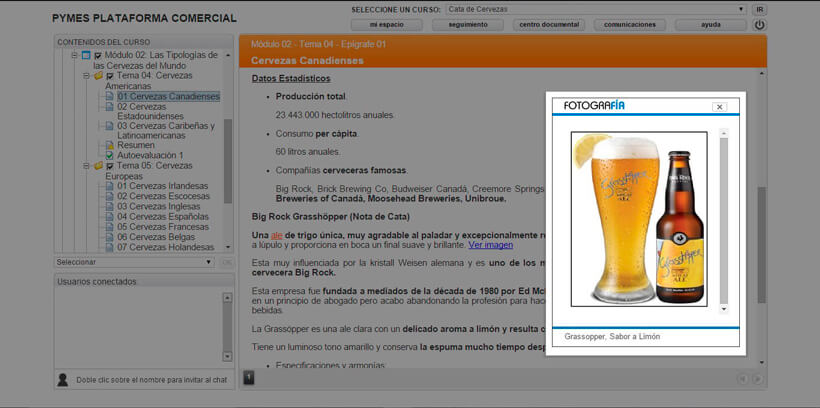Open the course selector dropdown Cata de Cervezas
Viewport: 820px width, 408px height.
click(x=596, y=9)
